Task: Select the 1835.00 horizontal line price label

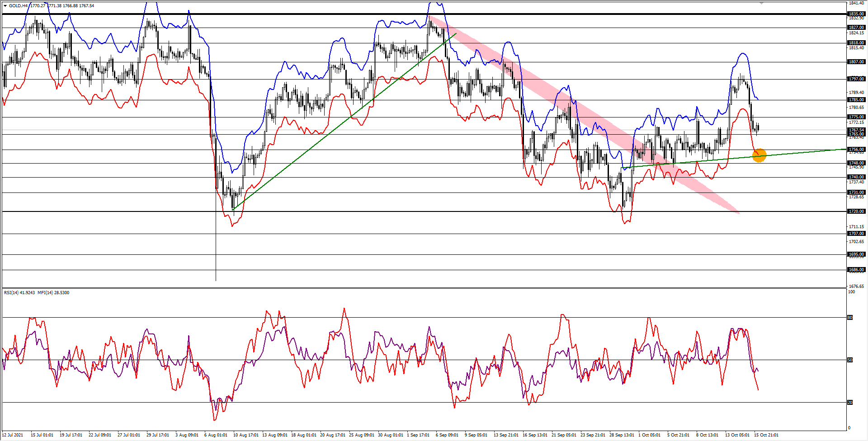Action: click(856, 14)
